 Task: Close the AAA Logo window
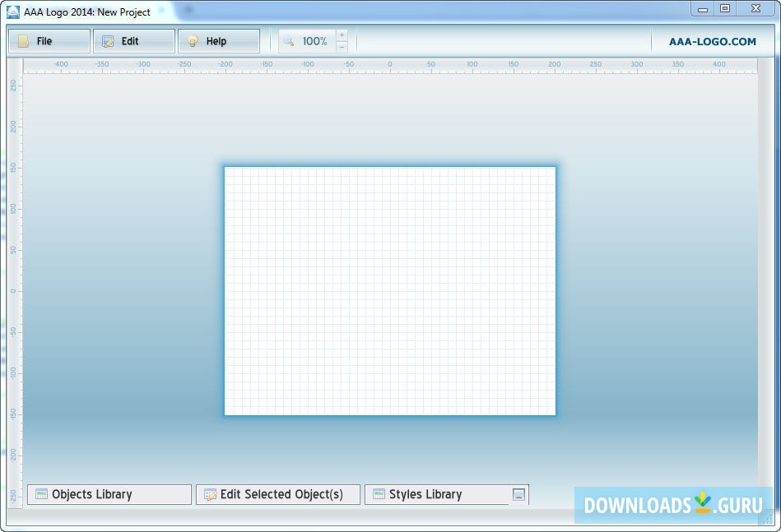(x=755, y=9)
